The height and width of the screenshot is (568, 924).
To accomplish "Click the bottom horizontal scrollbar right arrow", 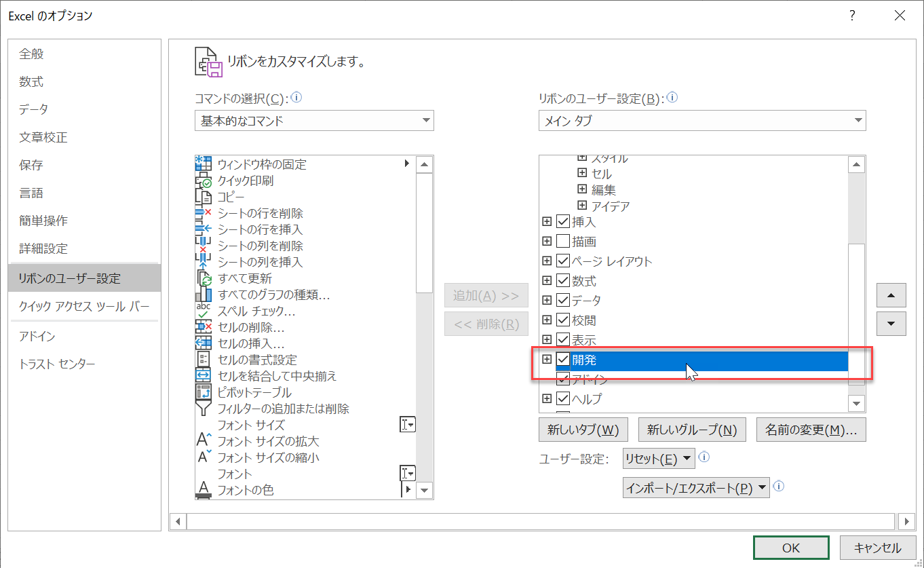I will tap(906, 521).
